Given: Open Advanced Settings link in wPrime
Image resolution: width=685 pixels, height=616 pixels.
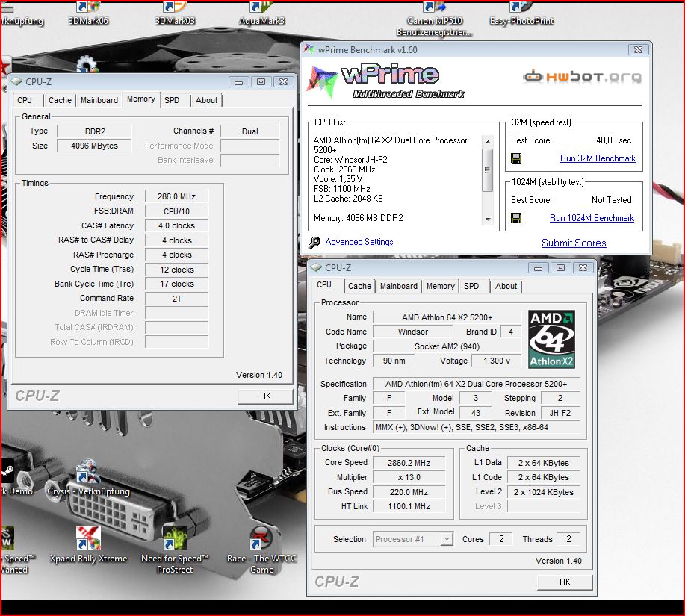Looking at the screenshot, I should pyautogui.click(x=359, y=242).
